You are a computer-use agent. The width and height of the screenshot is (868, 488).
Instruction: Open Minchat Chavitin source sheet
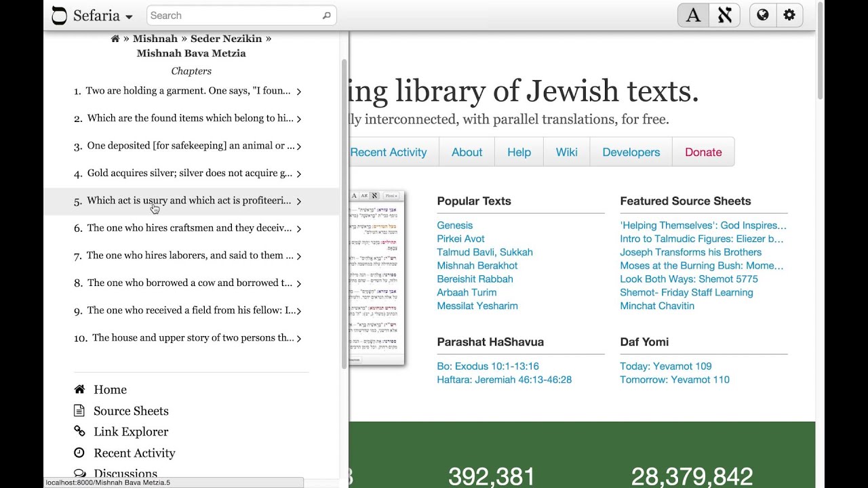point(657,306)
